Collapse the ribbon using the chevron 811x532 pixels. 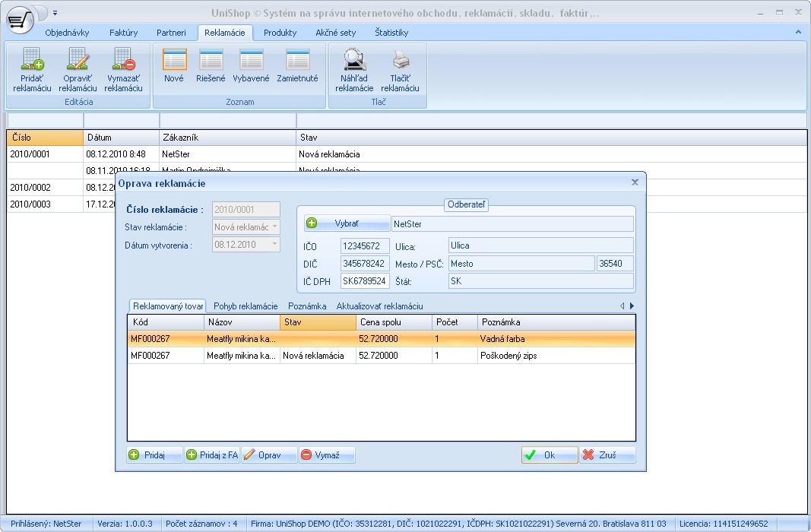[798, 33]
